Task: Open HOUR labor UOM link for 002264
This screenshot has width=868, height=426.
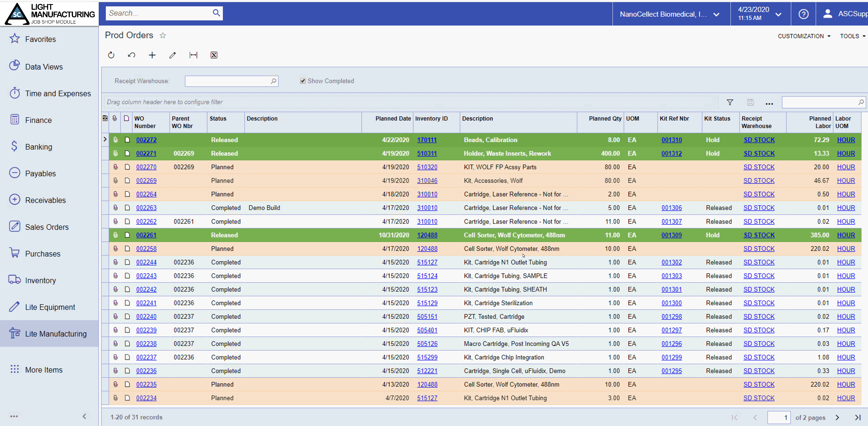Action: point(846,194)
